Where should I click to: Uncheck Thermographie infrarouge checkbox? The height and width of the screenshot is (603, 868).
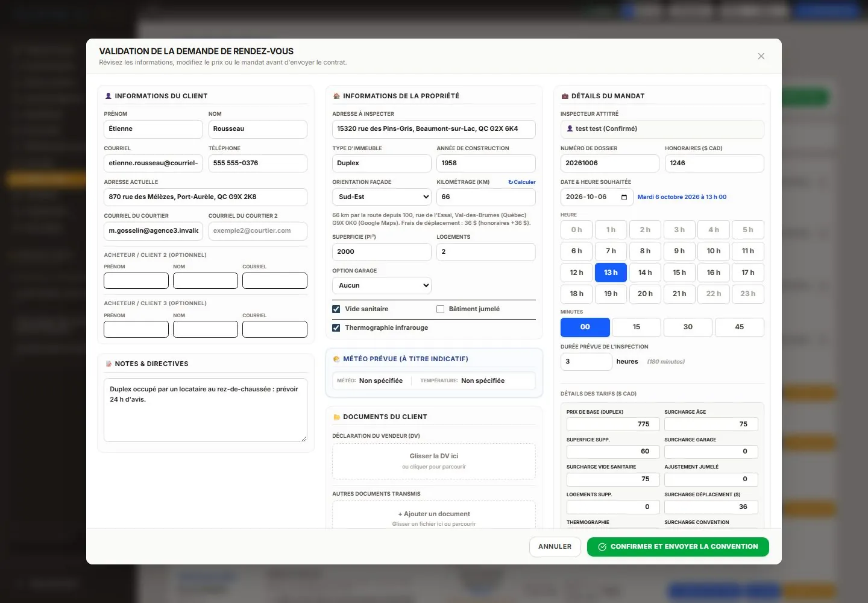pyautogui.click(x=336, y=327)
